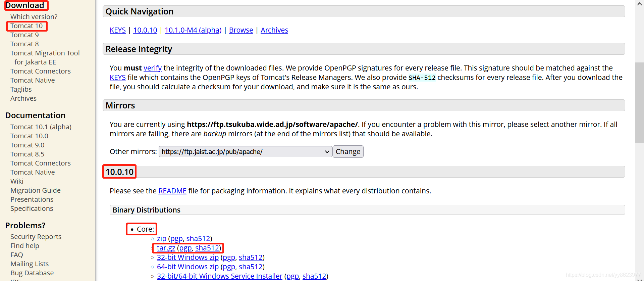
Task: Download the 32-bit Windows zip
Action: pos(188,257)
